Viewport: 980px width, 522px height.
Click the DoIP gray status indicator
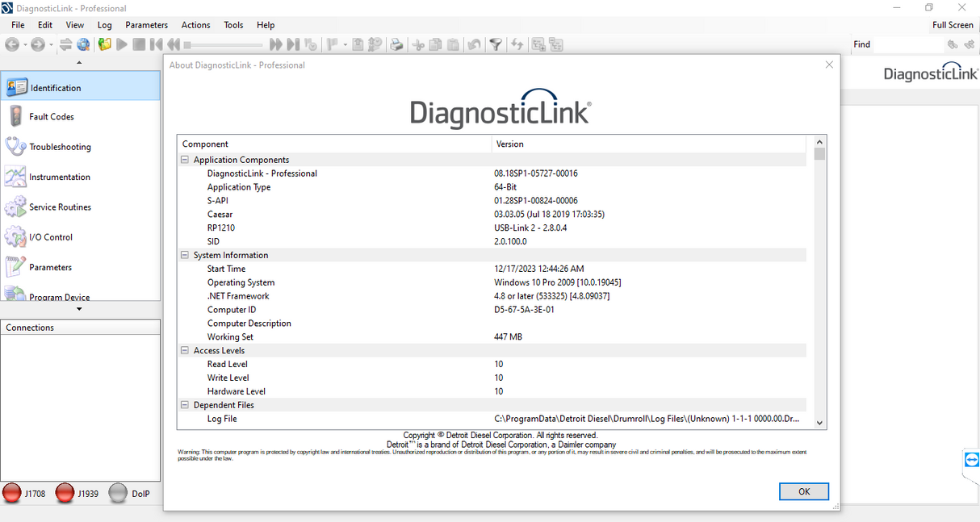click(x=118, y=494)
